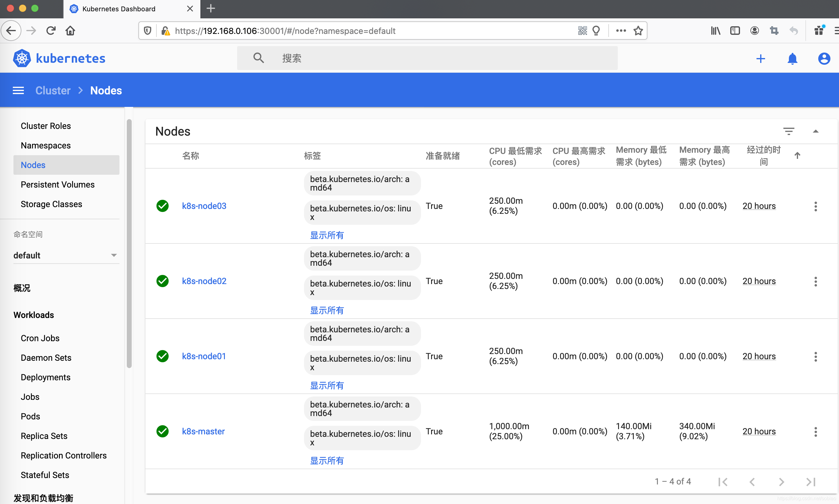The image size is (839, 504).
Task: Show all labels for k8s-master
Action: [327, 460]
